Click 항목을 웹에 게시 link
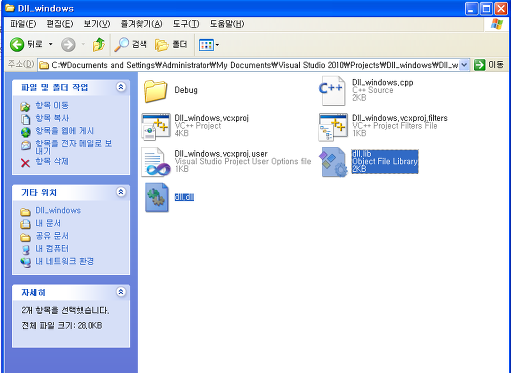The width and height of the screenshot is (511, 373). pos(65,131)
